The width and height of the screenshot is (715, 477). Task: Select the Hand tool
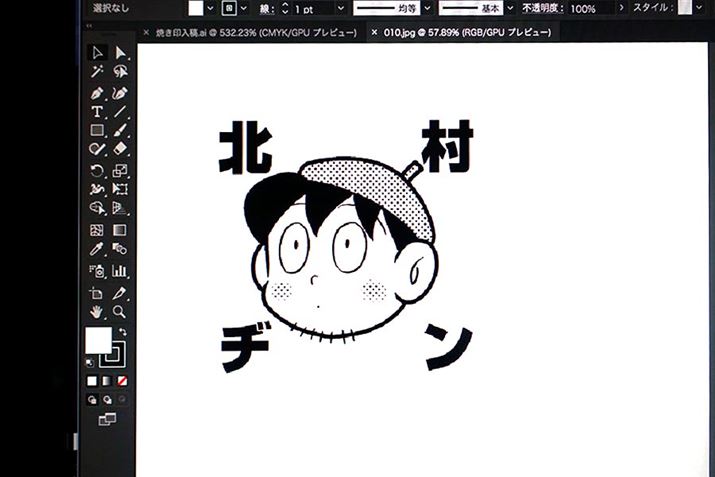97,311
